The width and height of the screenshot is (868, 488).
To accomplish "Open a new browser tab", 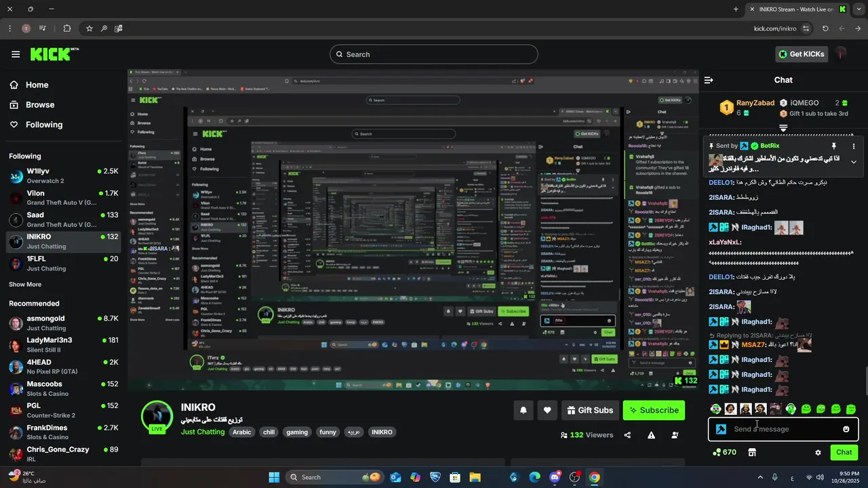I will (x=736, y=9).
